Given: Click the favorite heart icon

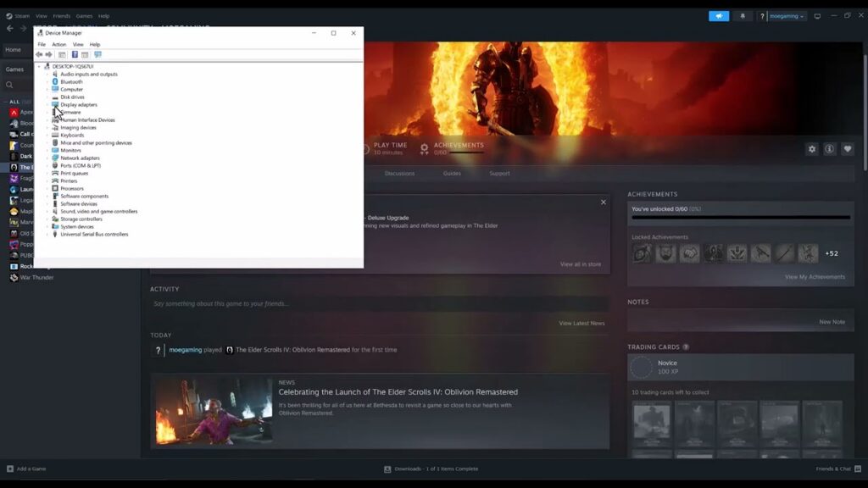Looking at the screenshot, I should coord(847,149).
